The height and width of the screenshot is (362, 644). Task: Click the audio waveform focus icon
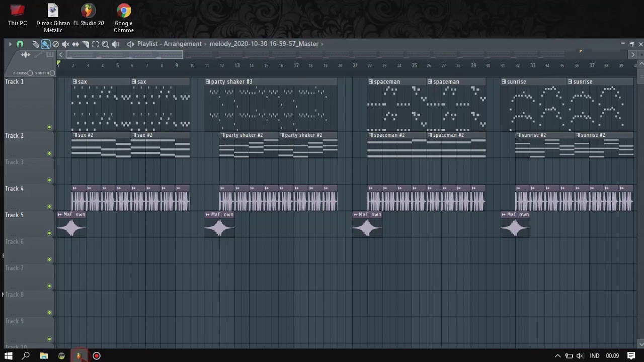coord(25,54)
